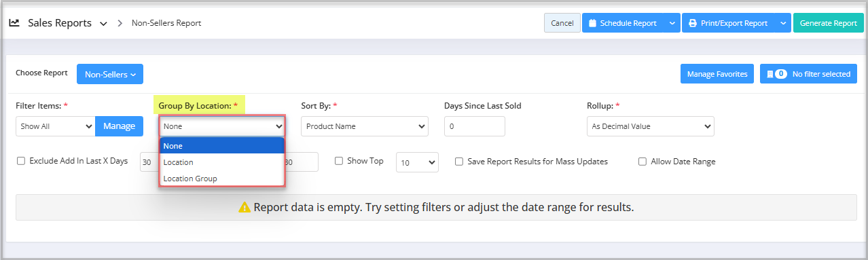Viewport: 868px width, 260px height.
Task: Click the calendar icon on Schedule Report
Action: (x=592, y=23)
